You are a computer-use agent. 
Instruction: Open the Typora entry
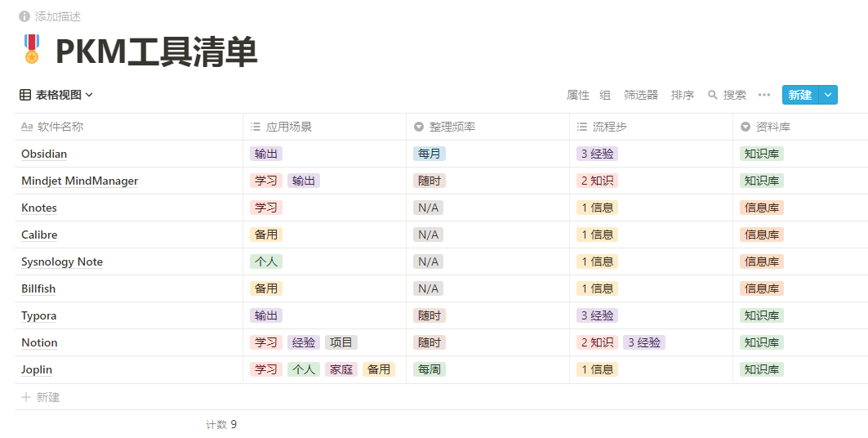pyautogui.click(x=38, y=315)
